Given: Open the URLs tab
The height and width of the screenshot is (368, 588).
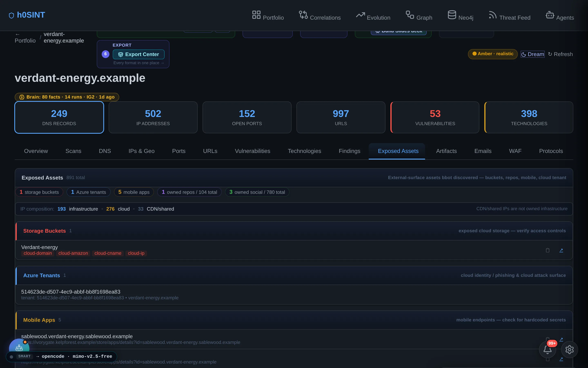Looking at the screenshot, I should pyautogui.click(x=210, y=151).
